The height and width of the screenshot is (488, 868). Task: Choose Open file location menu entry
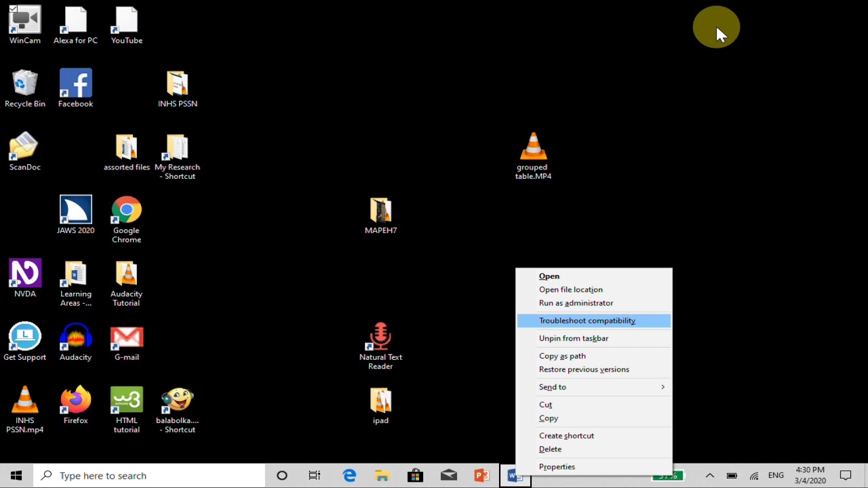click(593, 289)
